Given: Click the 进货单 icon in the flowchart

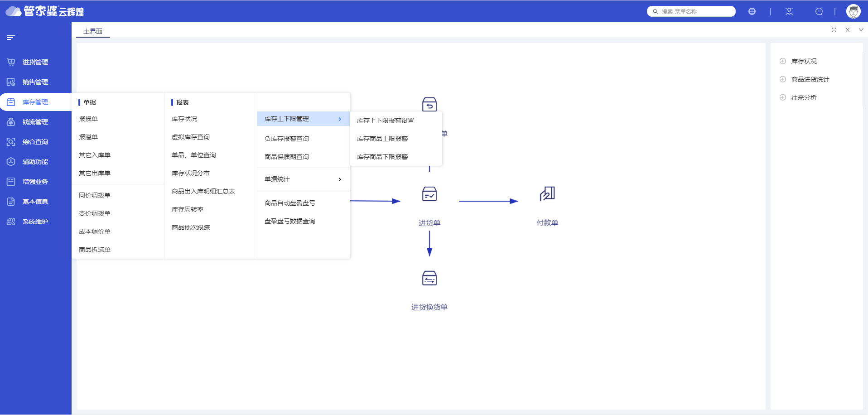Looking at the screenshot, I should [429, 194].
